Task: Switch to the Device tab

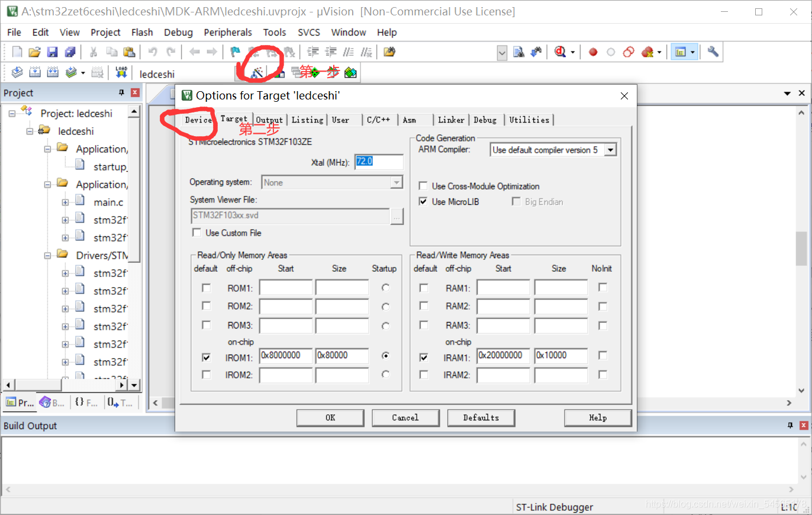Action: (198, 120)
